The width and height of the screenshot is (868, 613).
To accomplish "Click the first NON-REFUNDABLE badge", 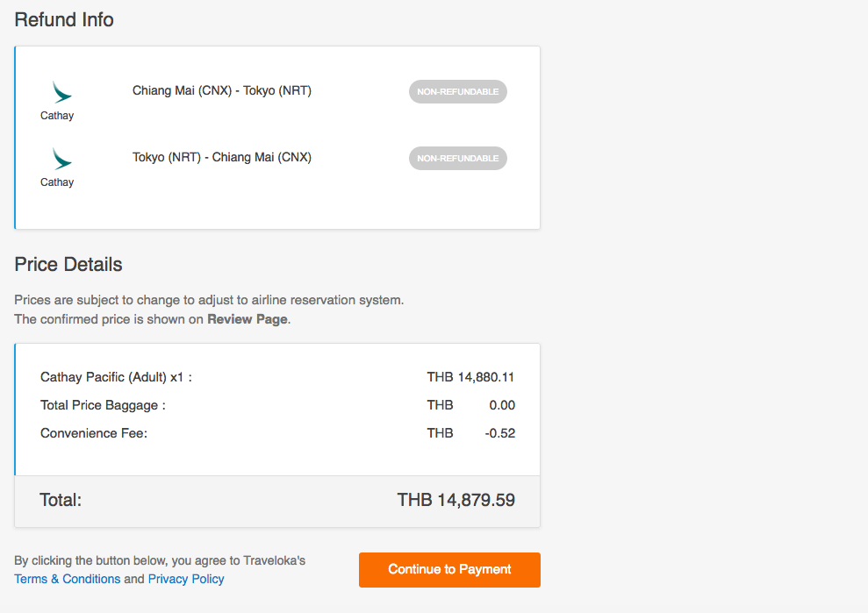I will click(x=458, y=92).
